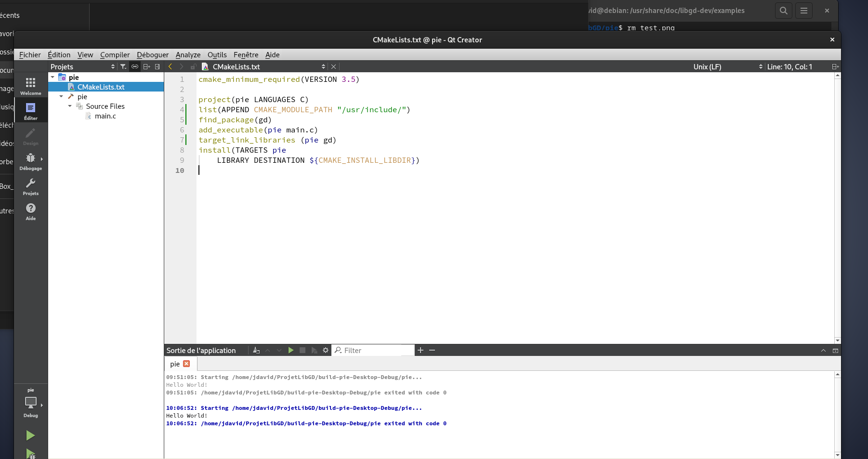Open the Compiler menu

coord(115,54)
